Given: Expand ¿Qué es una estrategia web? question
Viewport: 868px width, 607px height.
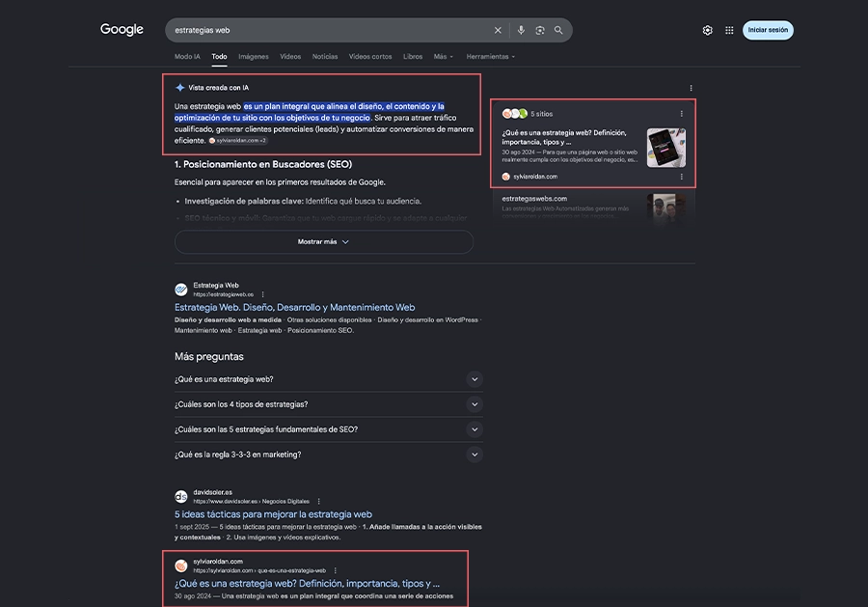Looking at the screenshot, I should pyautogui.click(x=329, y=379).
